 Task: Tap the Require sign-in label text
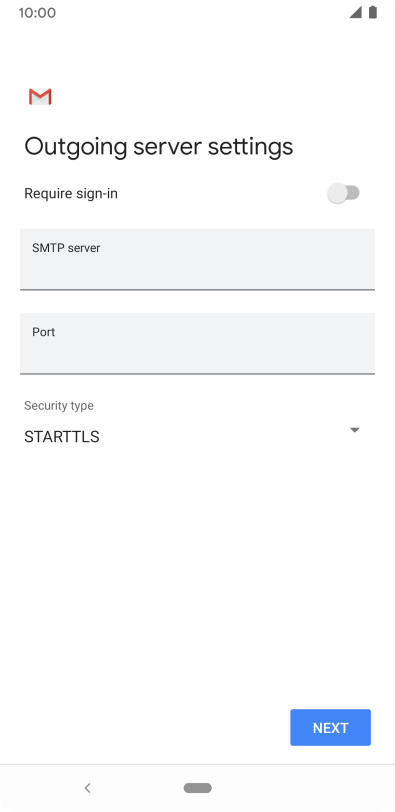tap(71, 194)
